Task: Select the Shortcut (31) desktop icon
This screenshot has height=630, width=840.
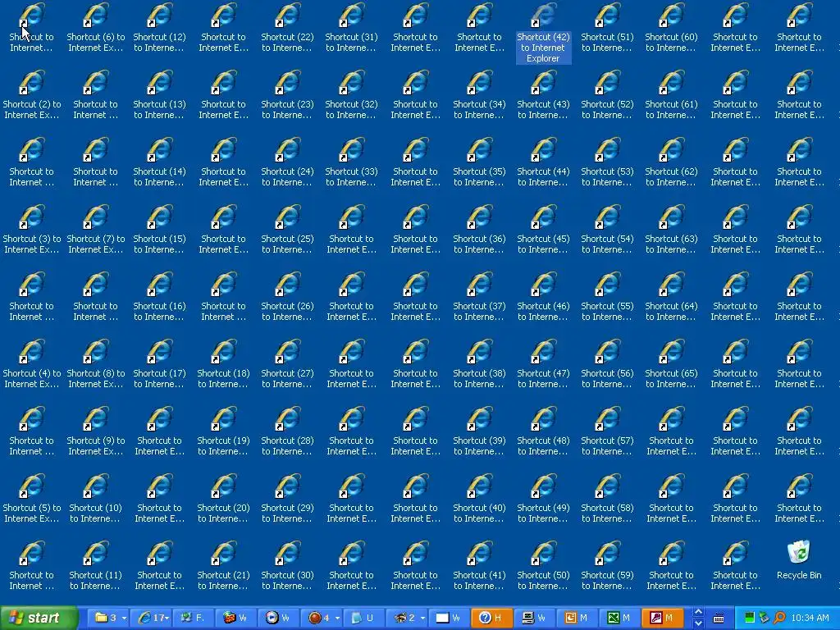Action: [351, 27]
